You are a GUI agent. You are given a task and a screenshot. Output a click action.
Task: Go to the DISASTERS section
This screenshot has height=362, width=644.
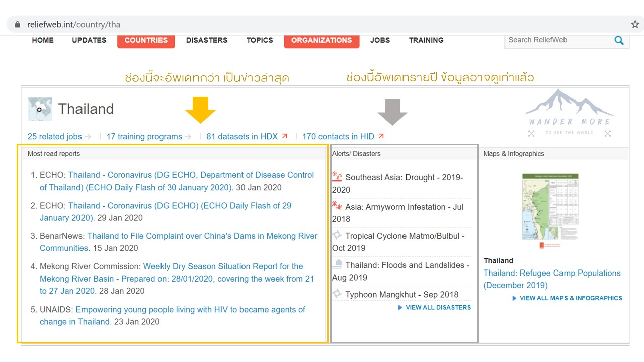(x=207, y=40)
